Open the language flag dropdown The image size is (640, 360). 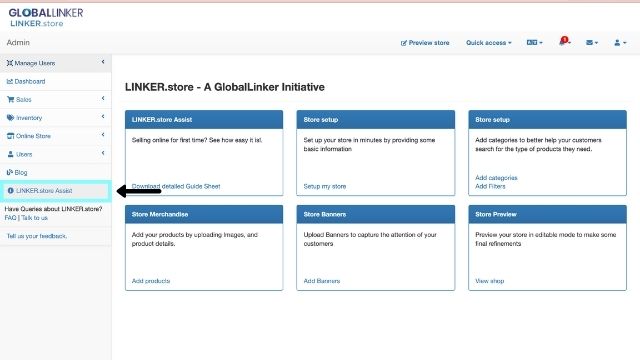[x=534, y=42]
